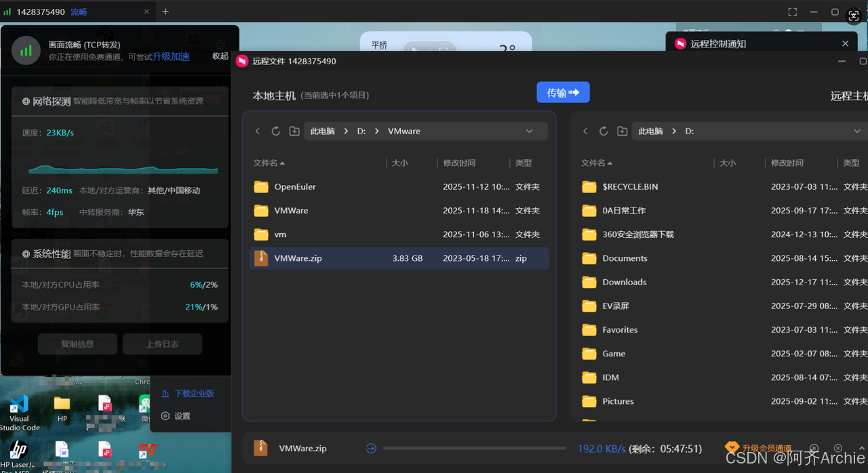Image resolution: width=868 pixels, height=473 pixels.
Task: Select Game folder in remote list
Action: [x=722, y=354]
